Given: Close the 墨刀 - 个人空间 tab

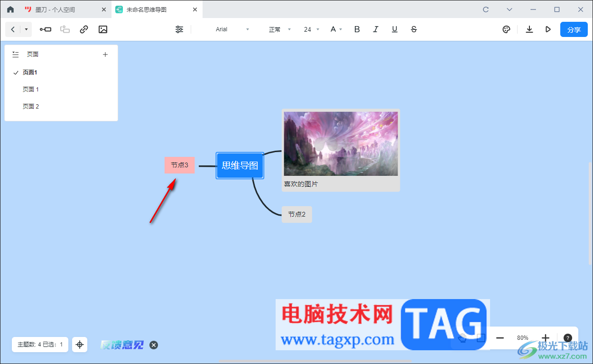Looking at the screenshot, I should pos(104,9).
